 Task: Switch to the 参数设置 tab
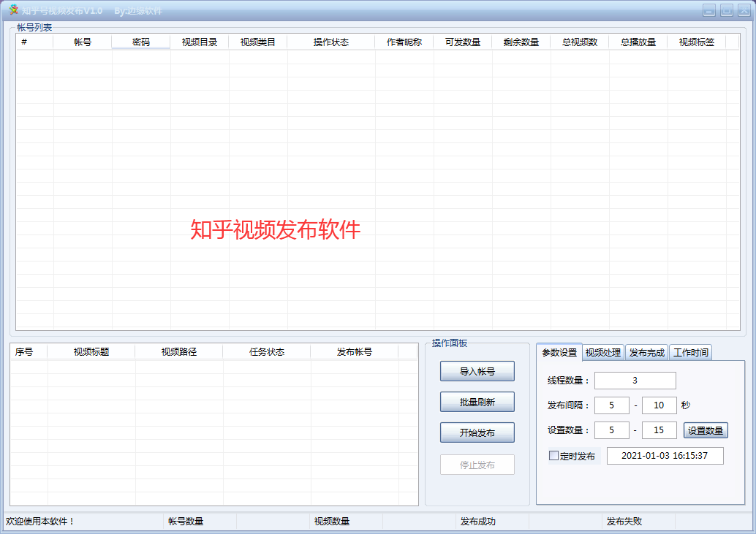tap(559, 352)
